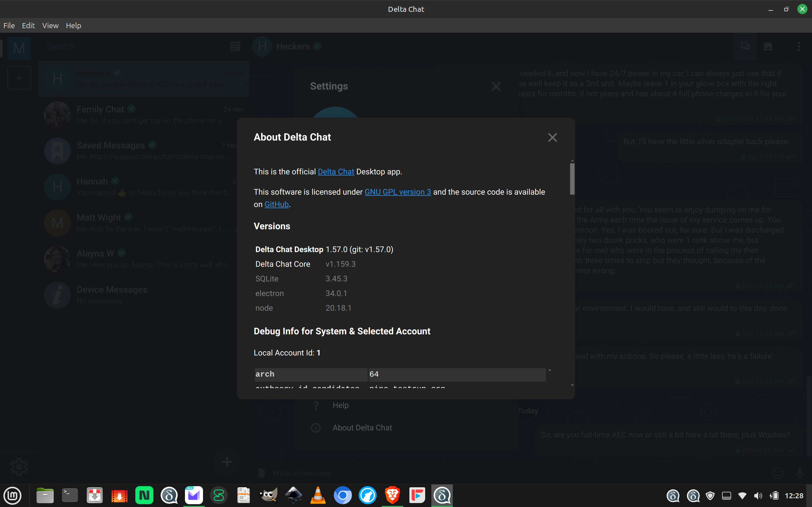The width and height of the screenshot is (812, 507).
Task: Open the View menu
Action: tap(50, 25)
